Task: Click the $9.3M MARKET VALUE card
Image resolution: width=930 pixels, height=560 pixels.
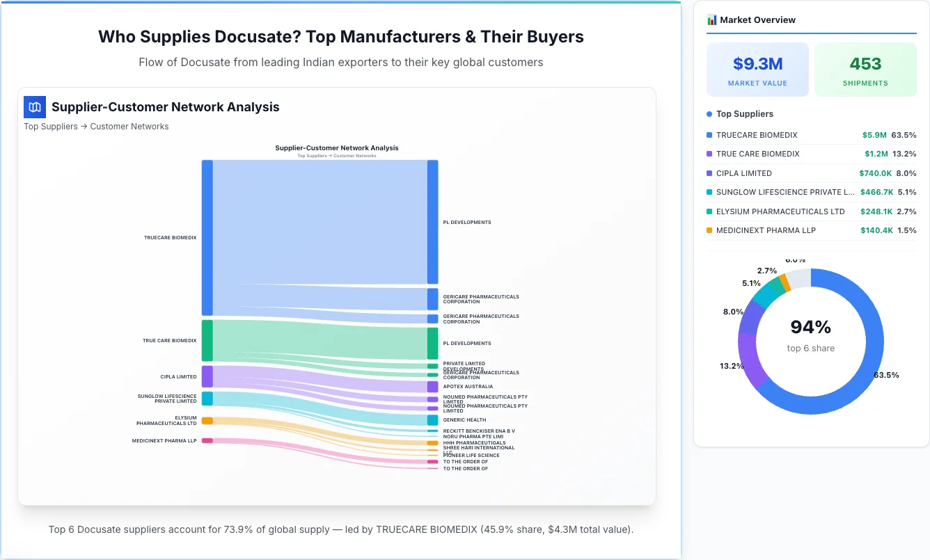Action: pos(757,69)
